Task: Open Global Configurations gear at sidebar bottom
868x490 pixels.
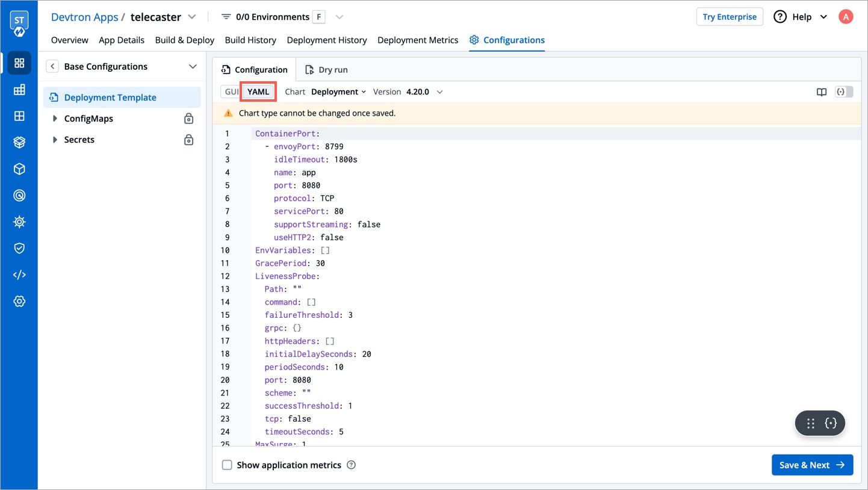Action: click(19, 301)
